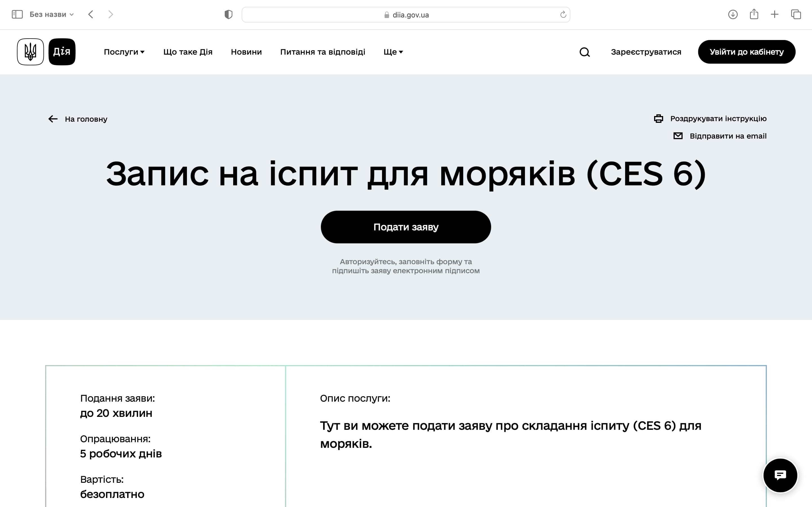Show tab overview icon
The height and width of the screenshot is (507, 812).
point(796,14)
